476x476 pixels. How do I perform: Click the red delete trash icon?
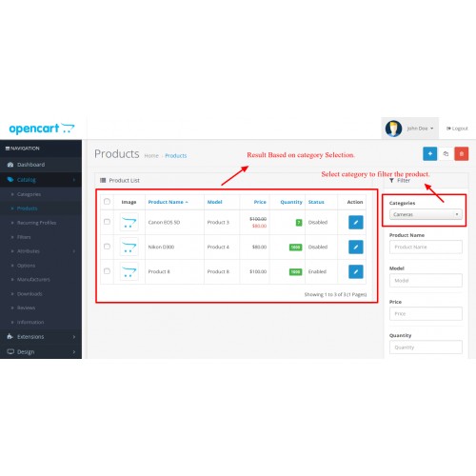coord(462,154)
